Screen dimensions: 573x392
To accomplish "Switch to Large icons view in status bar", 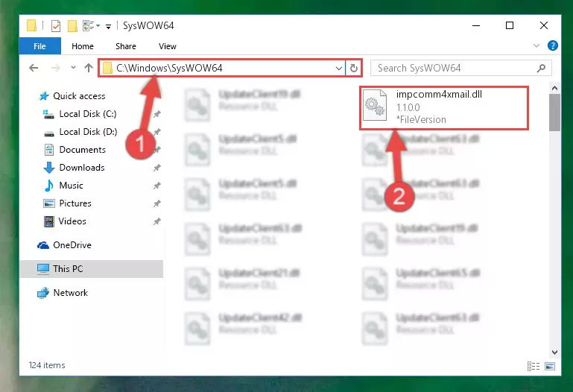I will pos(550,366).
